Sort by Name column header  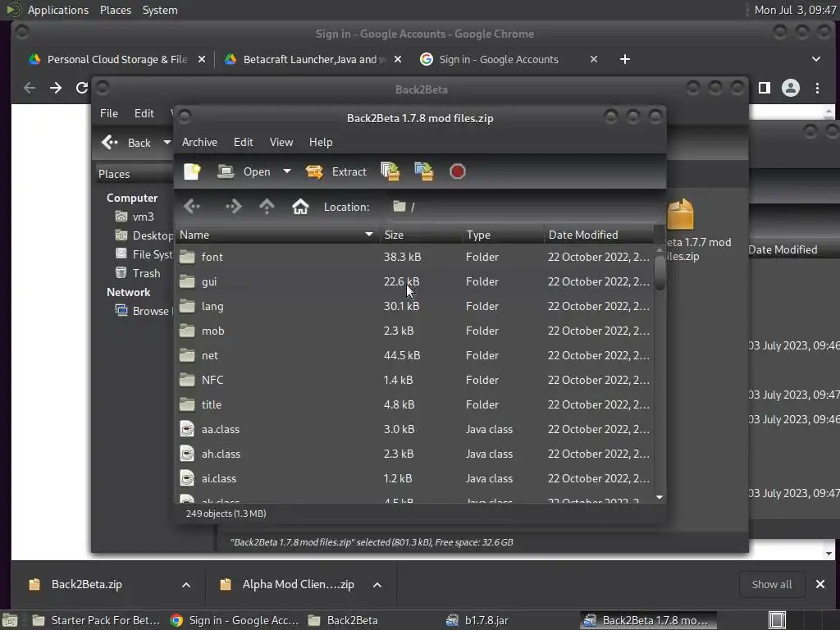point(277,235)
